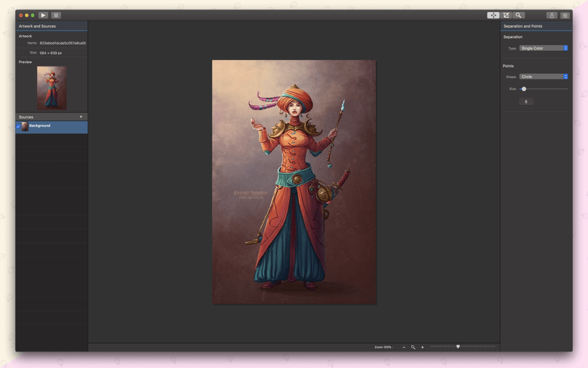Viewport: 588px width, 368px height.
Task: Click the Share/Export icon
Action: [552, 15]
